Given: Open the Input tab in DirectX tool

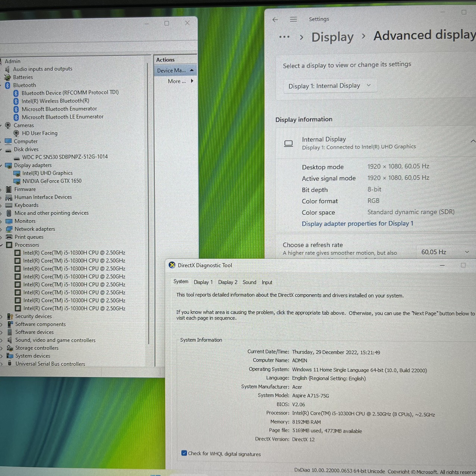Looking at the screenshot, I should point(267,282).
